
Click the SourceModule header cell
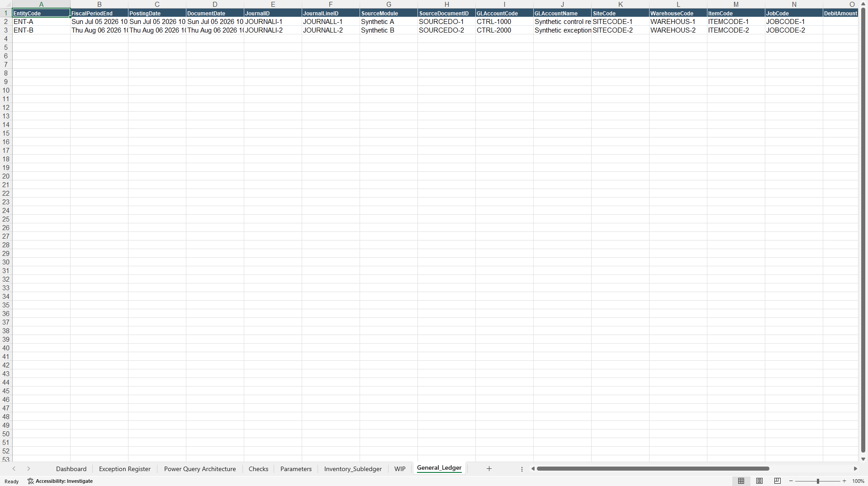(x=389, y=13)
